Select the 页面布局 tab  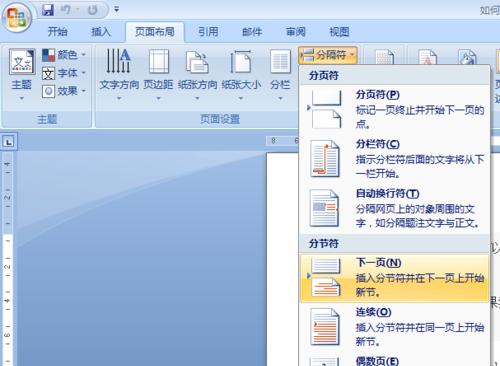click(x=155, y=32)
